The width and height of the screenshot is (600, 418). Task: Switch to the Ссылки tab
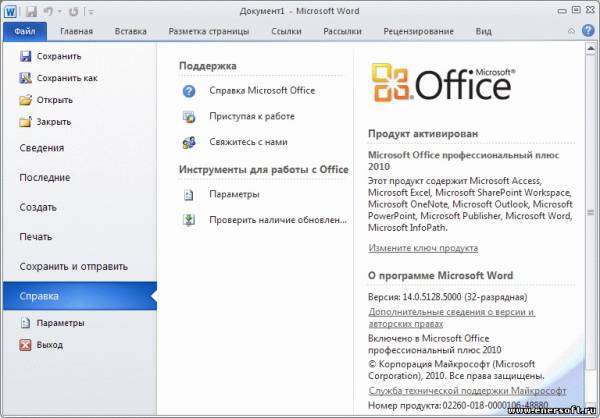[x=286, y=31]
